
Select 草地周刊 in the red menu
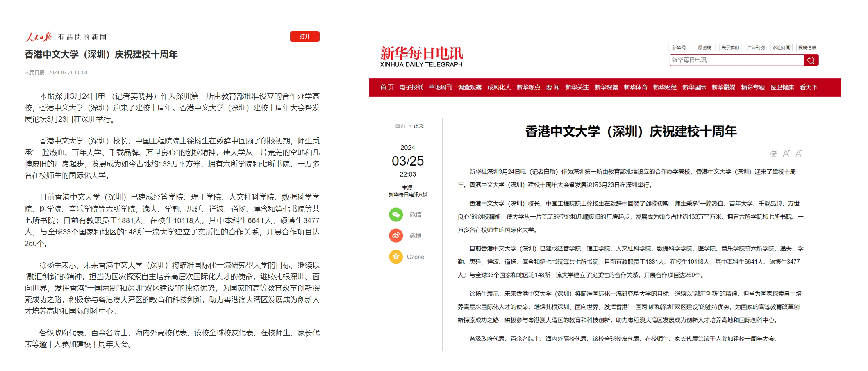(440, 87)
